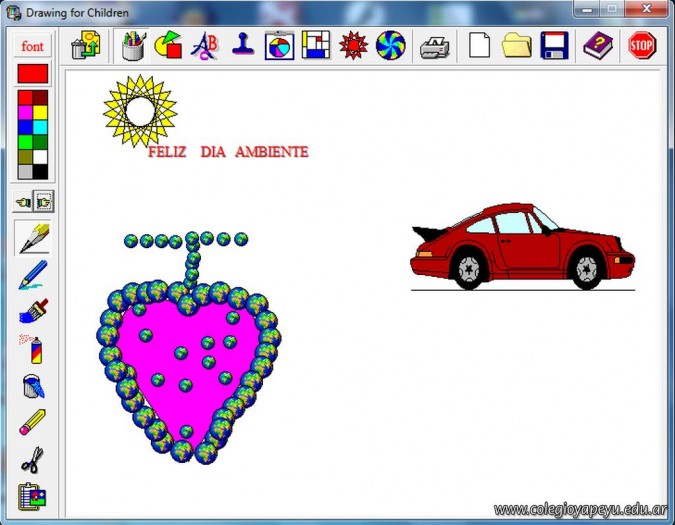Click the red car on the canvas
675x525 pixels.
[520, 246]
